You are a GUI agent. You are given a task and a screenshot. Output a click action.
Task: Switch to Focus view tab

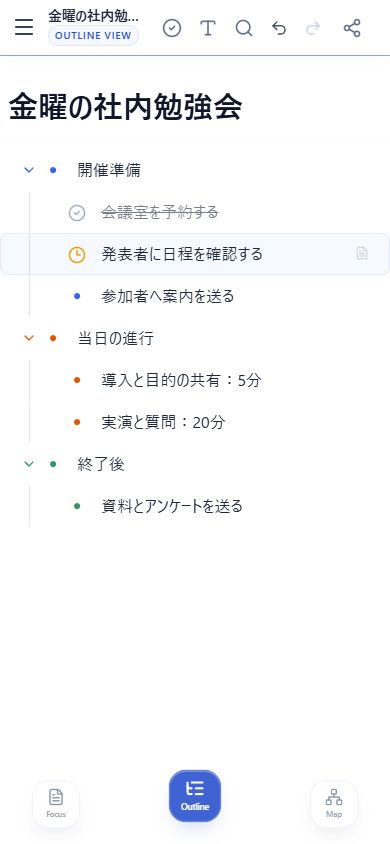coord(56,804)
